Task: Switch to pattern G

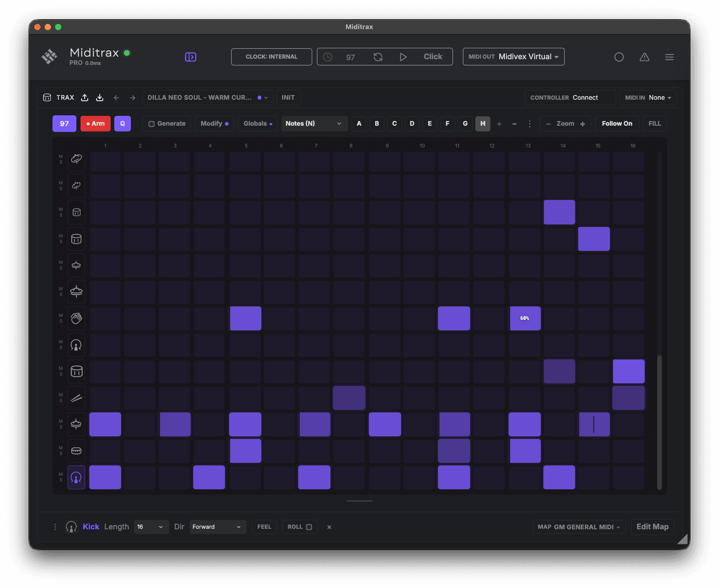Action: click(465, 124)
